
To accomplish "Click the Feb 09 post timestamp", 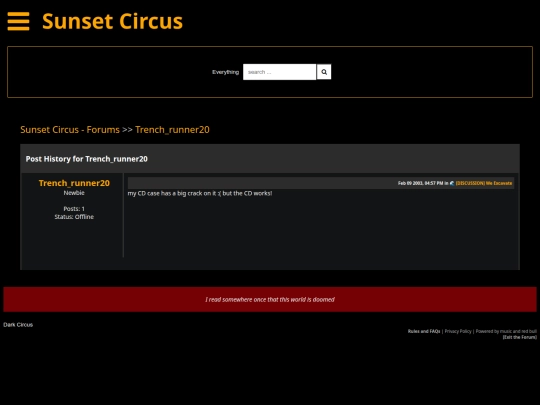I will pos(420,183).
